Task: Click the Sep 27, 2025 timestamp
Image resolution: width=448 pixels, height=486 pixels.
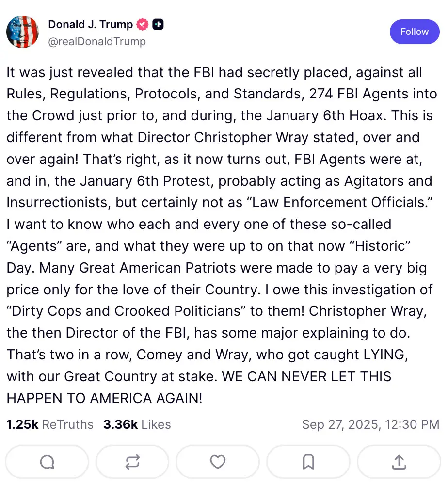Action: [x=370, y=424]
